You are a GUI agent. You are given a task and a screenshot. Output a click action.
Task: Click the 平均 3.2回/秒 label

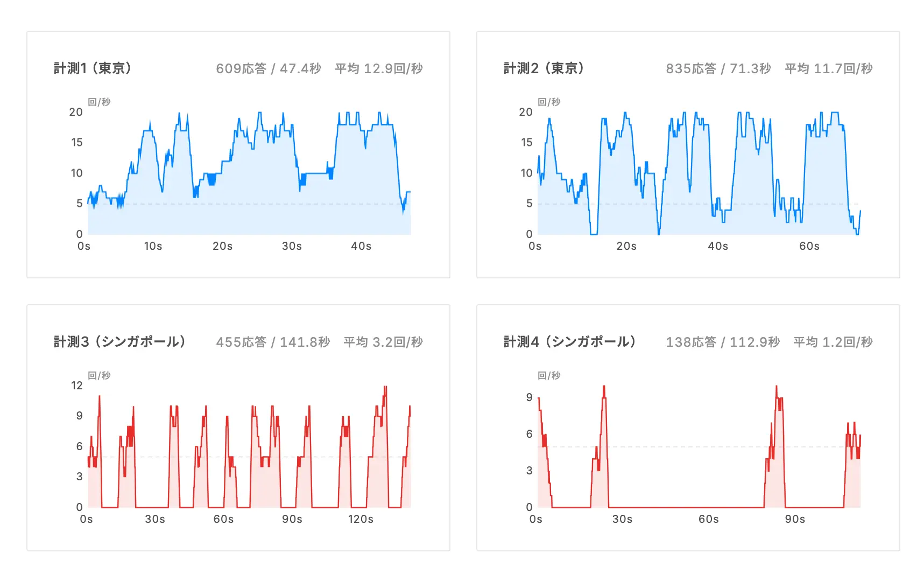click(x=383, y=342)
